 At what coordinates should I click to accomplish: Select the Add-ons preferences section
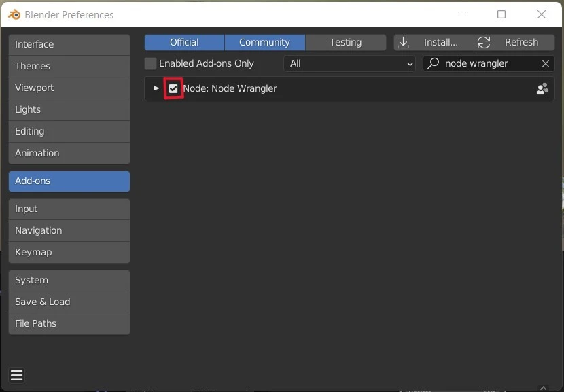69,181
